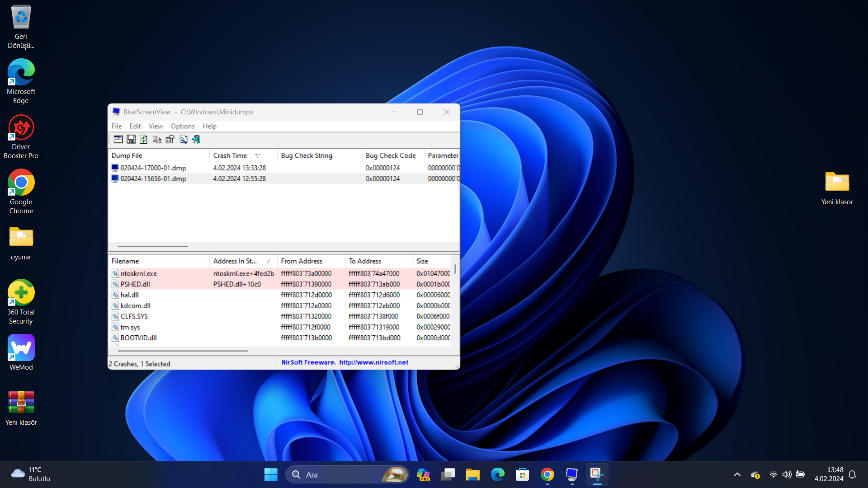The image size is (868, 488).
Task: Sort by Address In Stack column header
Action: [x=235, y=261]
